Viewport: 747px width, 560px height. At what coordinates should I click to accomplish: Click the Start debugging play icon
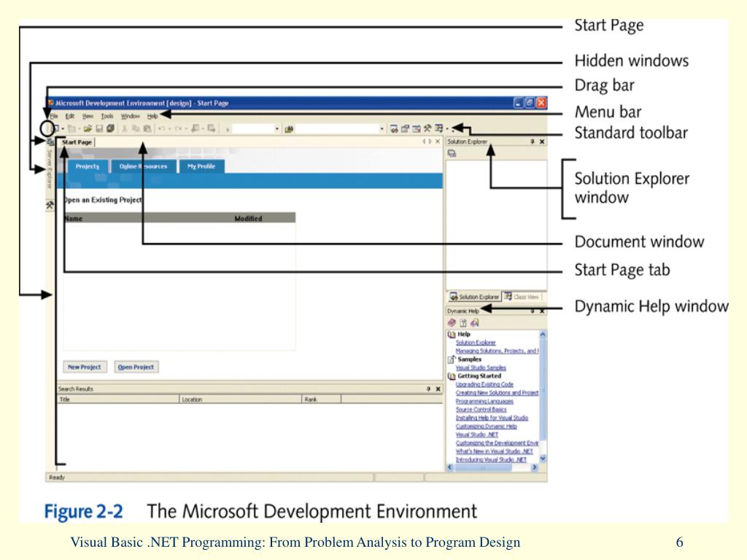pyautogui.click(x=228, y=130)
